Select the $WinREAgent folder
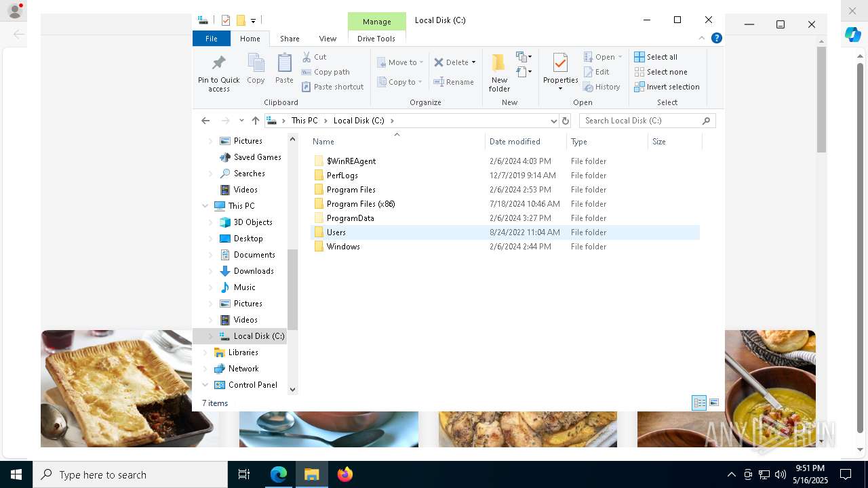 505,161
